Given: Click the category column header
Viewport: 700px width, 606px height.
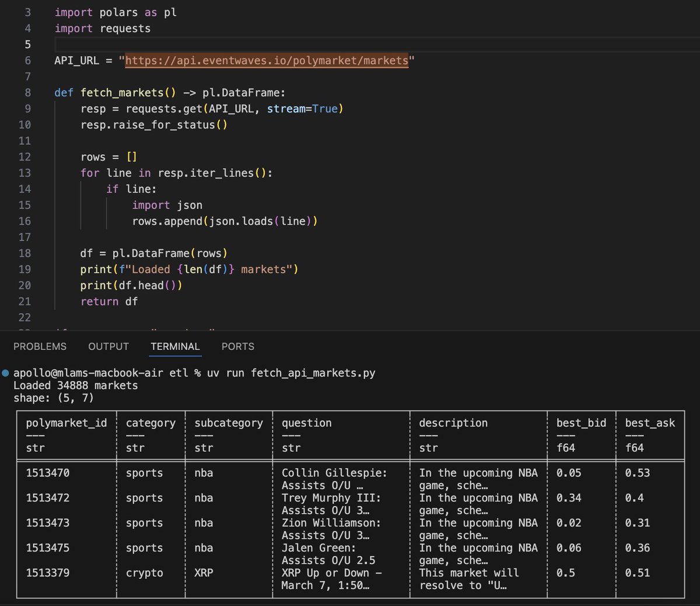Looking at the screenshot, I should (150, 423).
